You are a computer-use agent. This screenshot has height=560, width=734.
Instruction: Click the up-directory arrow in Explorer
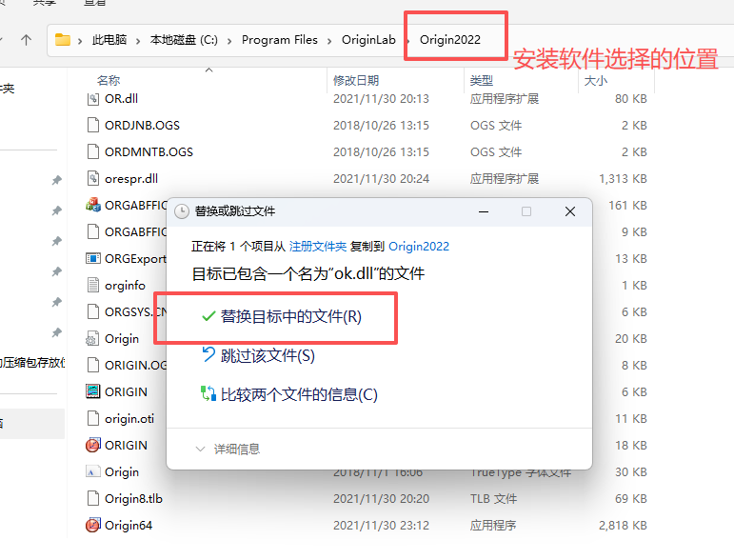[x=27, y=40]
